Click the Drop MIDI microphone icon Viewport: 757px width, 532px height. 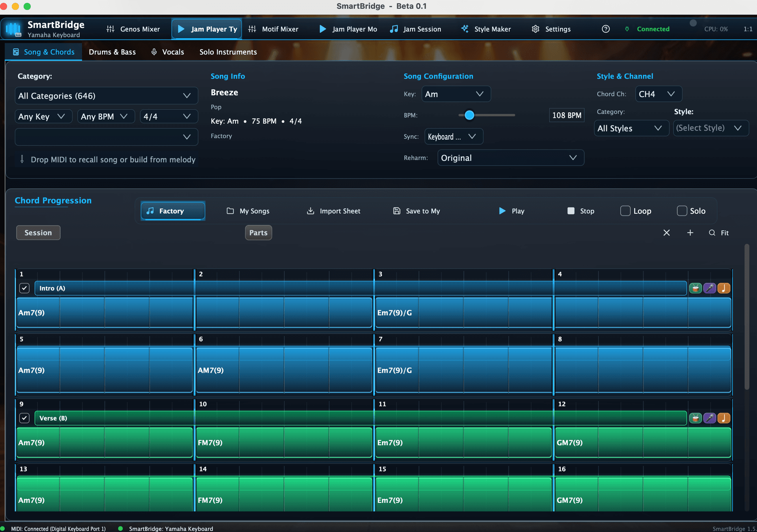(x=22, y=159)
